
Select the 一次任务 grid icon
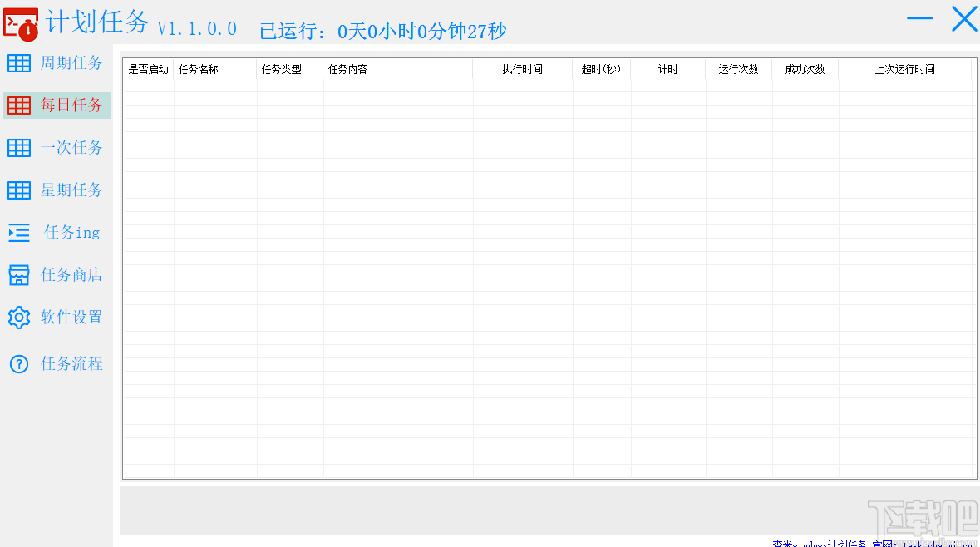tap(19, 147)
